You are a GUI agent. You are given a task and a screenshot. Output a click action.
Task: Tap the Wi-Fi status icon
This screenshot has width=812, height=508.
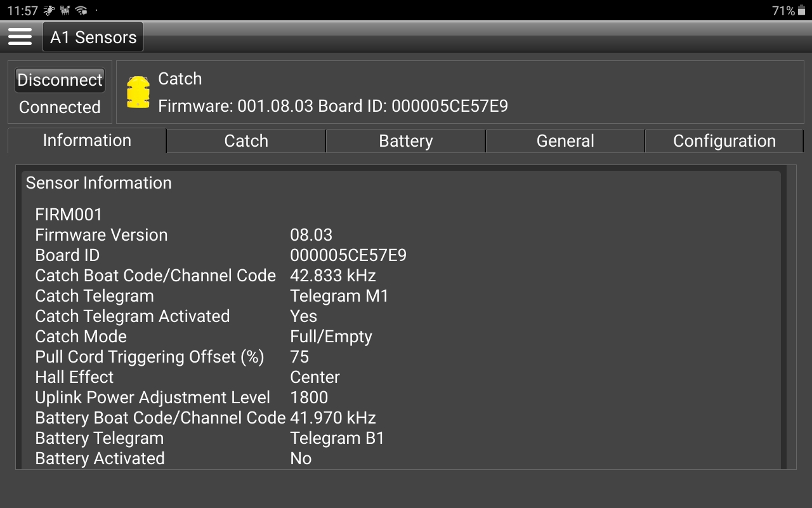click(x=81, y=11)
